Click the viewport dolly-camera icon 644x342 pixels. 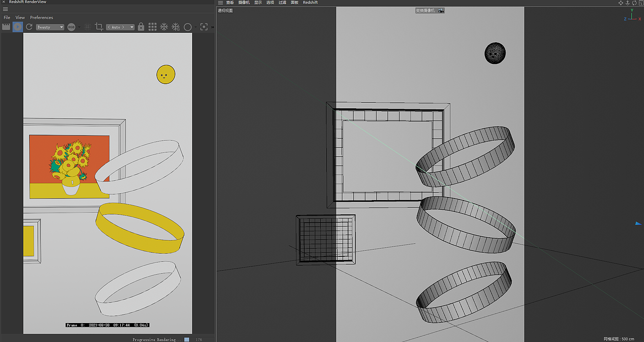coord(627,3)
